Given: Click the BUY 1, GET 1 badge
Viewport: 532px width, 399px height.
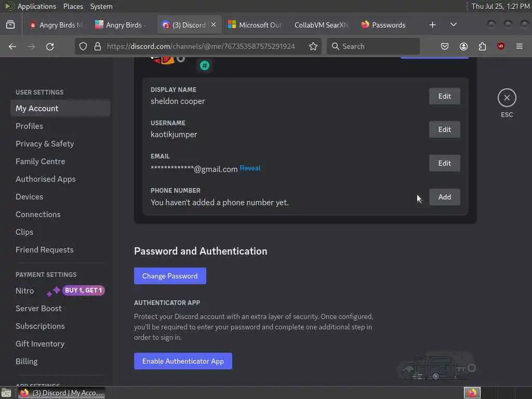Looking at the screenshot, I should pos(84,290).
